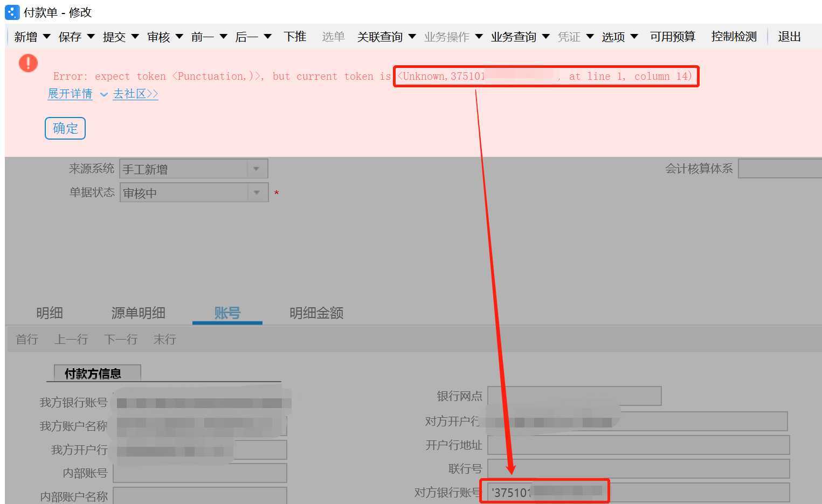
Task: Click the 联行号 input field
Action: 639,468
